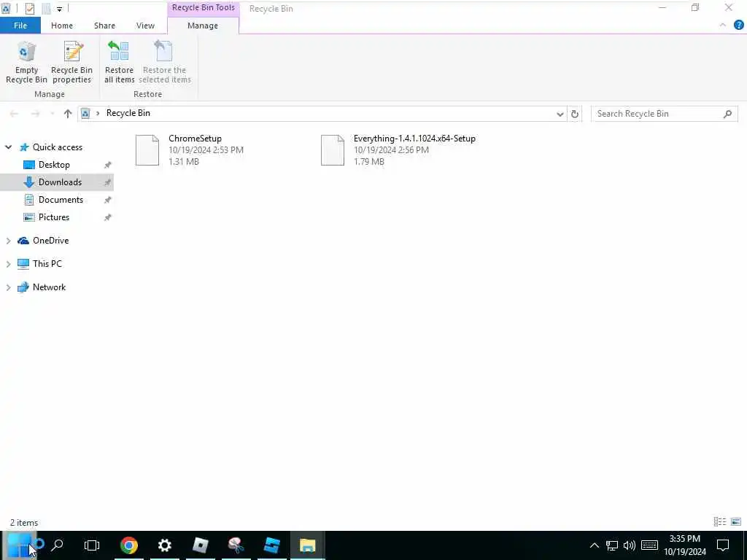Open Task View on taskbar

[x=91, y=545]
